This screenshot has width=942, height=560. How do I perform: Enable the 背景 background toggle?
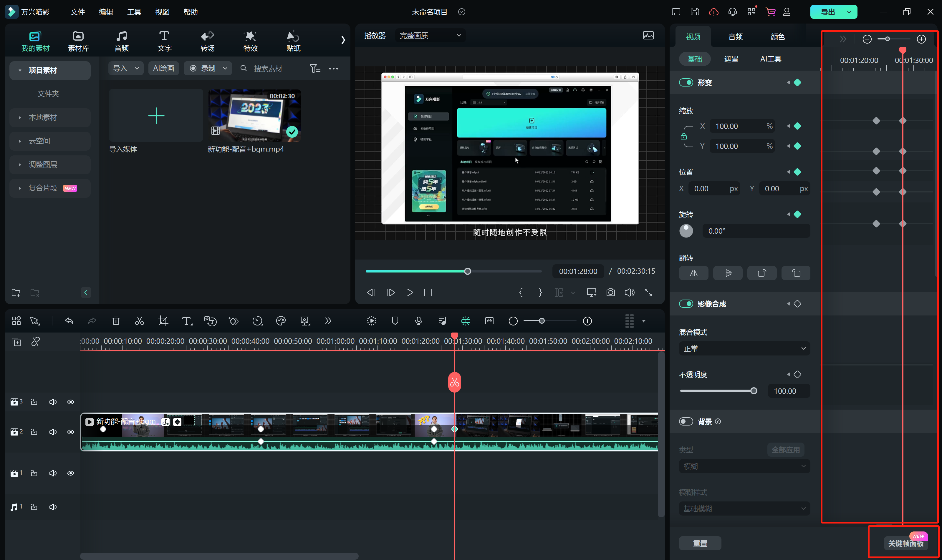(x=686, y=421)
